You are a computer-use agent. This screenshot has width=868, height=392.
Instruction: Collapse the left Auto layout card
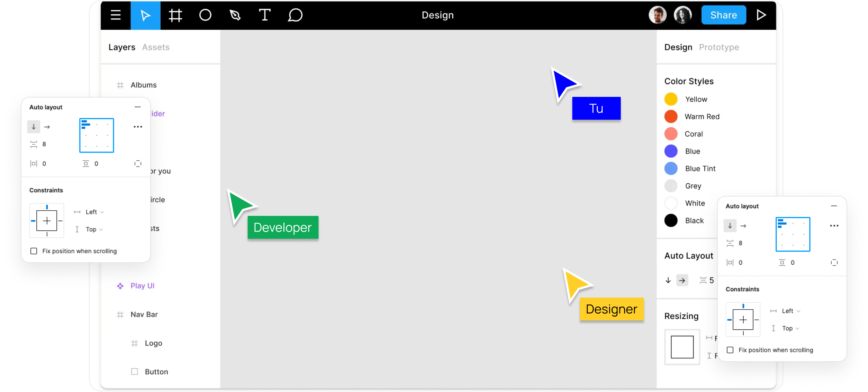click(138, 107)
